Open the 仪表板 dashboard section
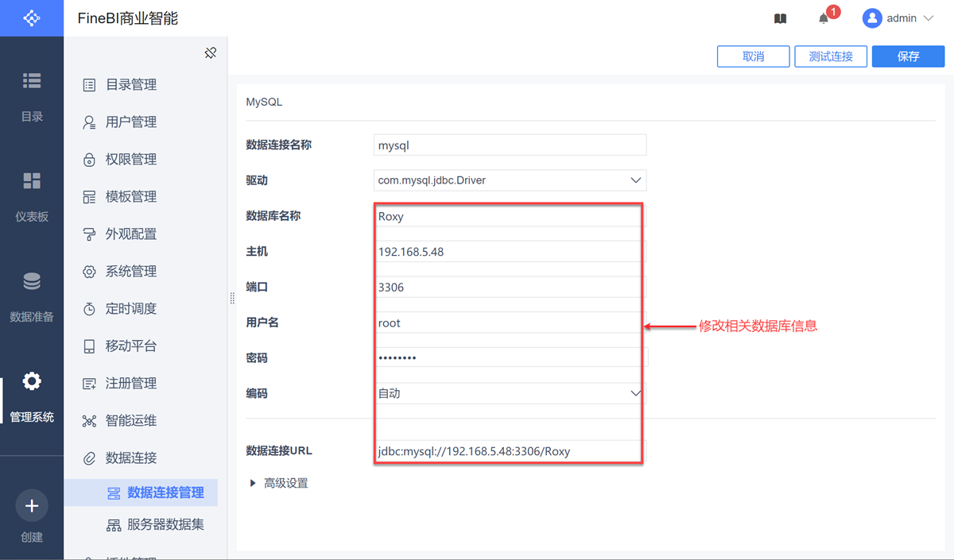Image resolution: width=954 pixels, height=560 pixels. tap(32, 197)
